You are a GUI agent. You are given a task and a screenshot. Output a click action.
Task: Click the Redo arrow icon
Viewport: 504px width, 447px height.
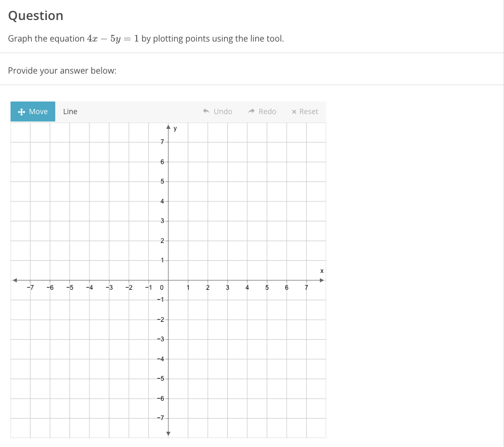click(x=250, y=111)
